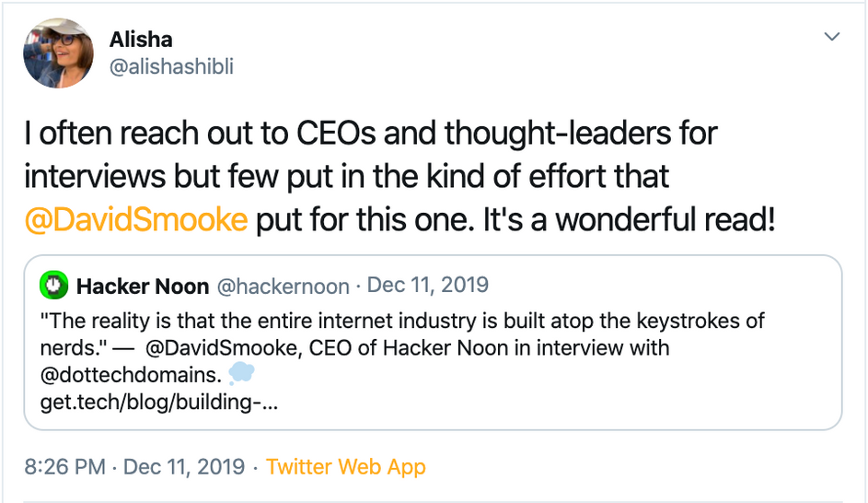
Task: Open the @alishashibli handle link
Action: (172, 67)
